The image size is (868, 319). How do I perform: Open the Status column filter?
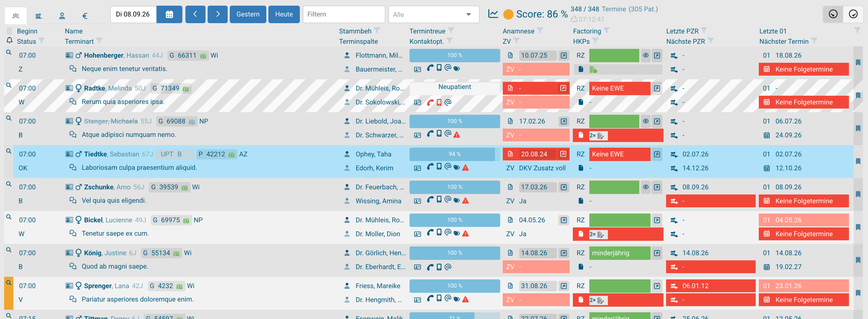pyautogui.click(x=41, y=41)
